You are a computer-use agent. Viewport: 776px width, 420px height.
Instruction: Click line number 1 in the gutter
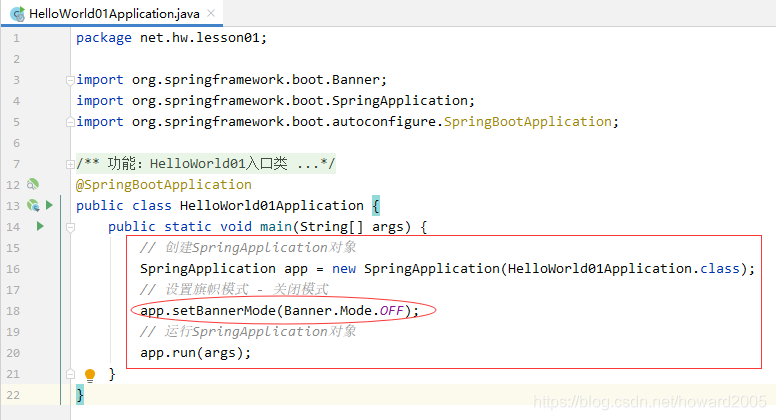click(x=16, y=38)
